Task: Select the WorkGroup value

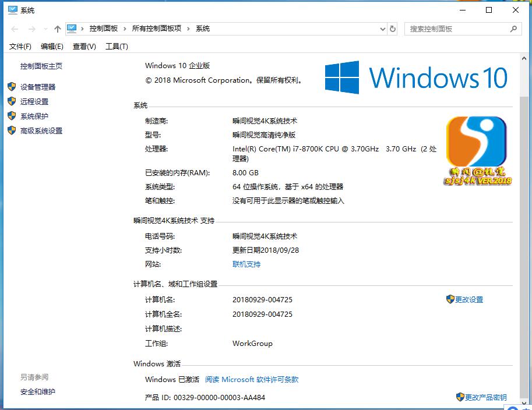Action: tap(252, 344)
